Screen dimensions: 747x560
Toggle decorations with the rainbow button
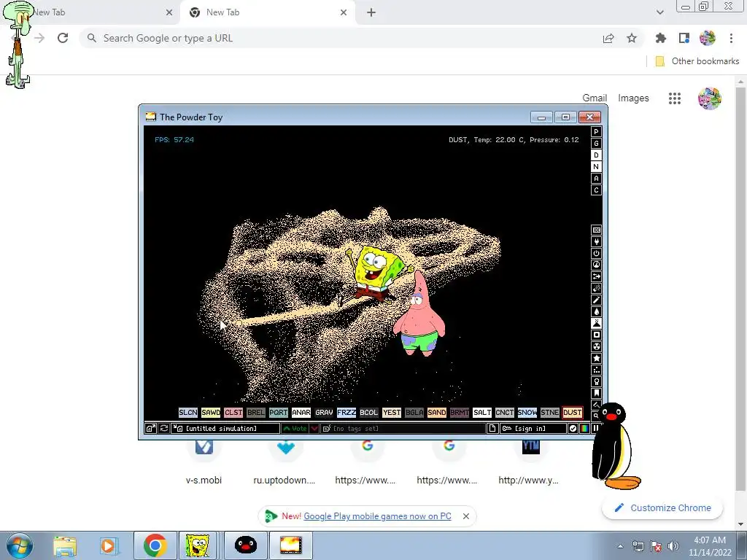tap(584, 429)
